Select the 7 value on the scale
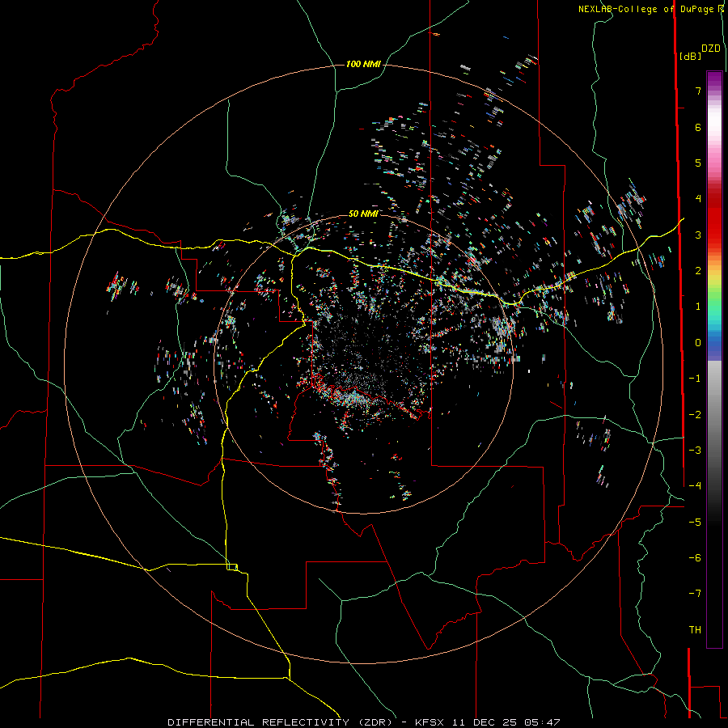The height and width of the screenshot is (728, 728). [698, 91]
